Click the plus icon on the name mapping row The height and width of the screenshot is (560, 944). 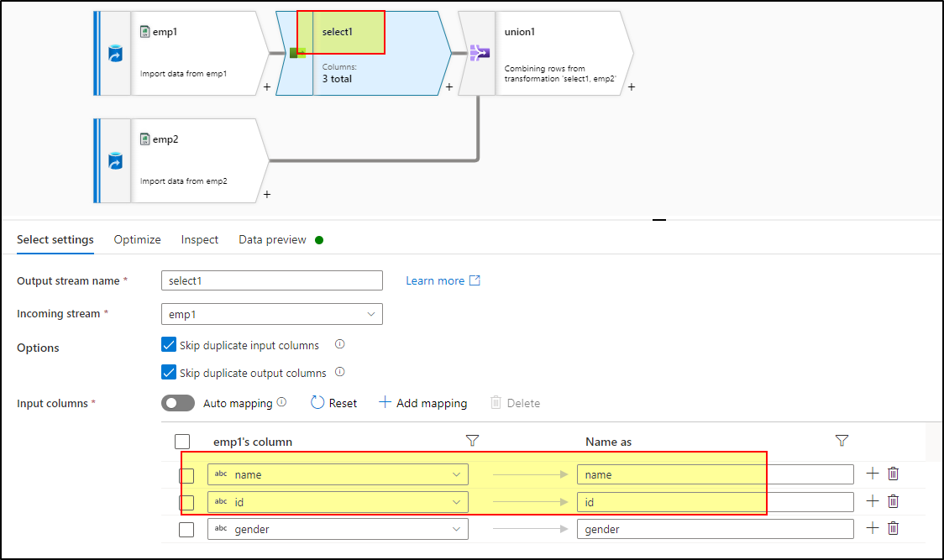872,474
